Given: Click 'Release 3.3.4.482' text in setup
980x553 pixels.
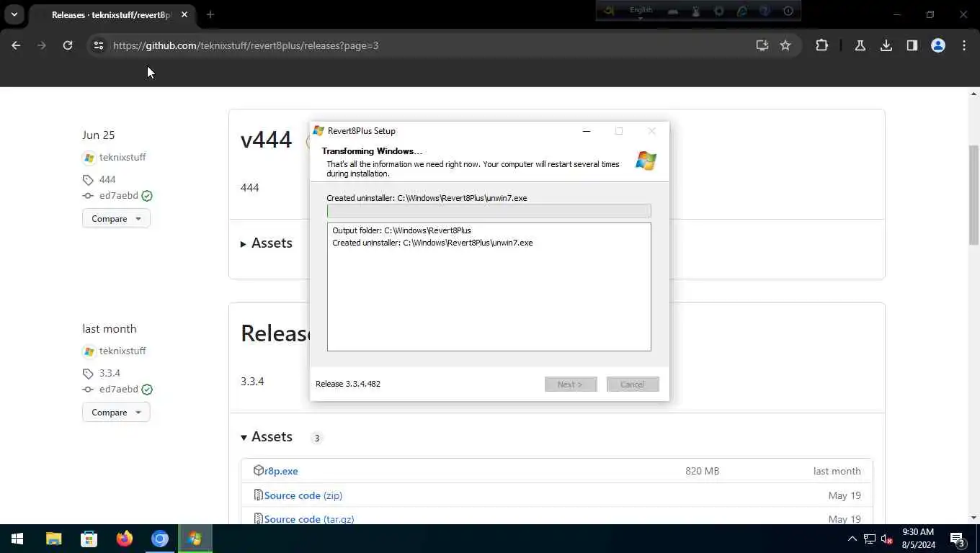Looking at the screenshot, I should (x=348, y=384).
